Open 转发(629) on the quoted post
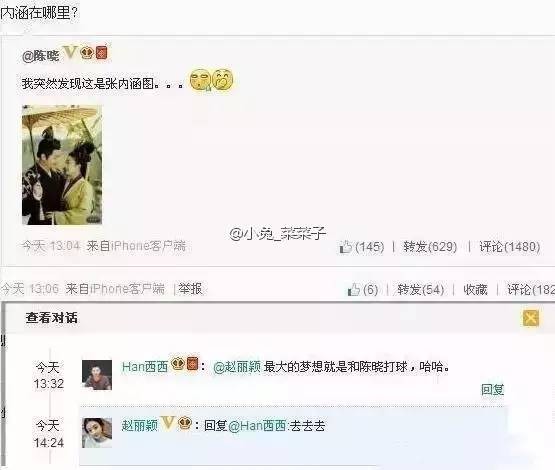Screen dimensions: 555x470 coord(430,247)
